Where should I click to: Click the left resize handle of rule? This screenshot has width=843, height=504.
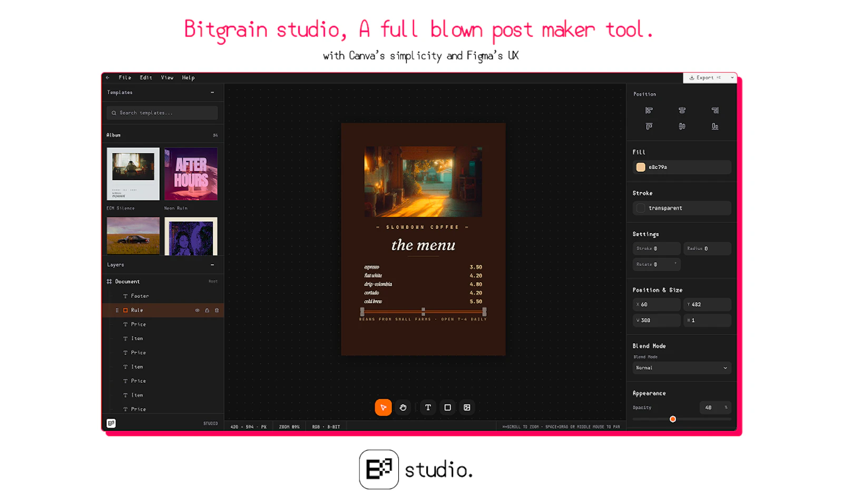tap(362, 311)
